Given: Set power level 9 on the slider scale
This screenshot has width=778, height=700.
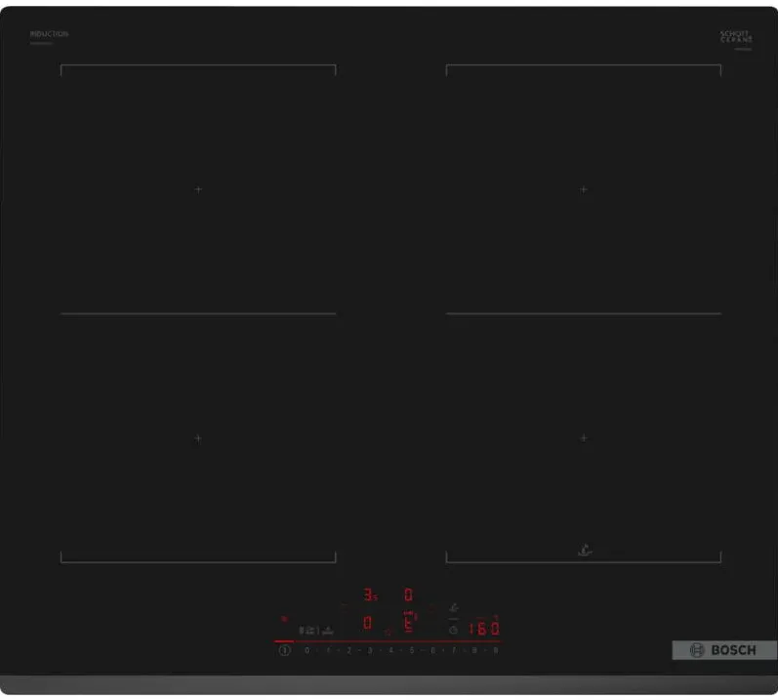Looking at the screenshot, I should tap(495, 650).
